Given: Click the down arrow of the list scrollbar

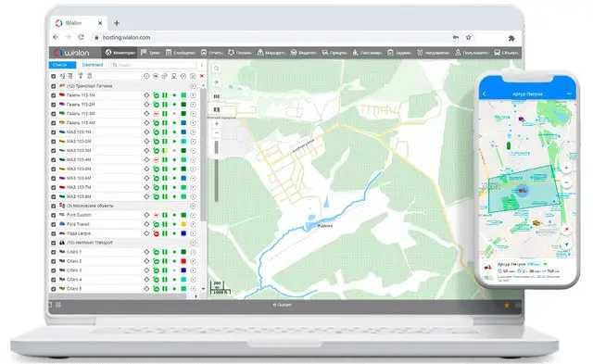Looking at the screenshot, I should pos(204,289).
